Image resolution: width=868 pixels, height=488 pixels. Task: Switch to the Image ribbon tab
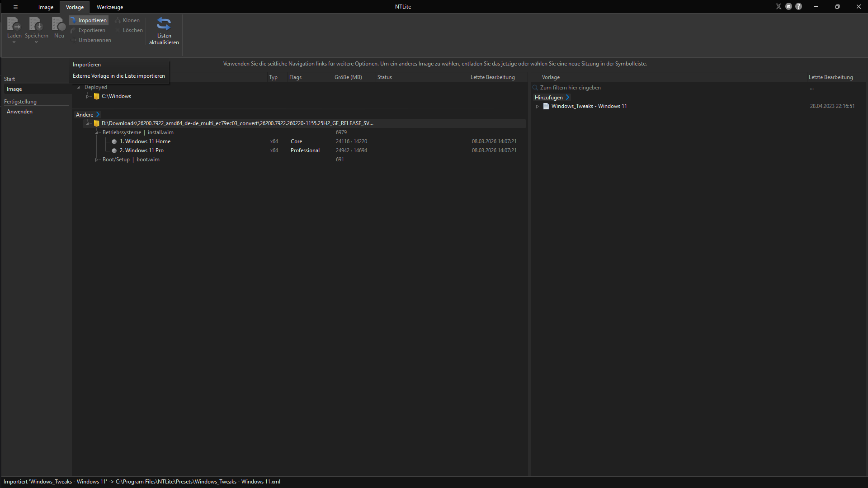[46, 7]
